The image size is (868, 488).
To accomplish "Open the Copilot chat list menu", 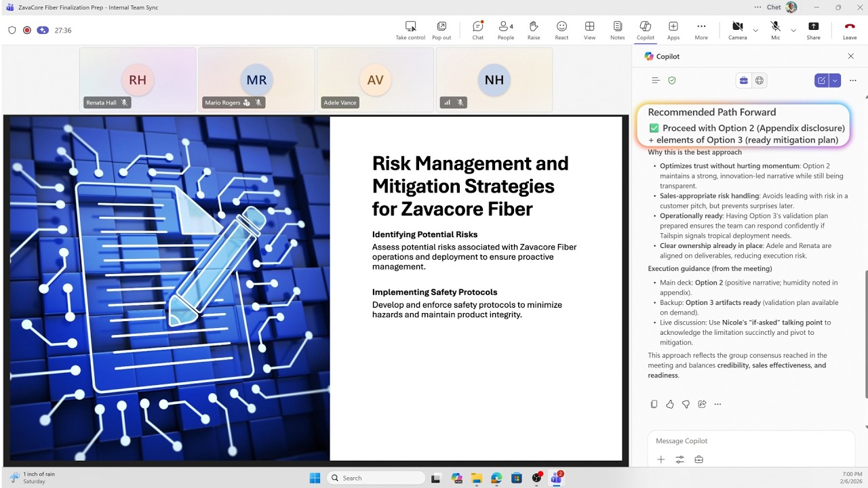I will [x=656, y=80].
